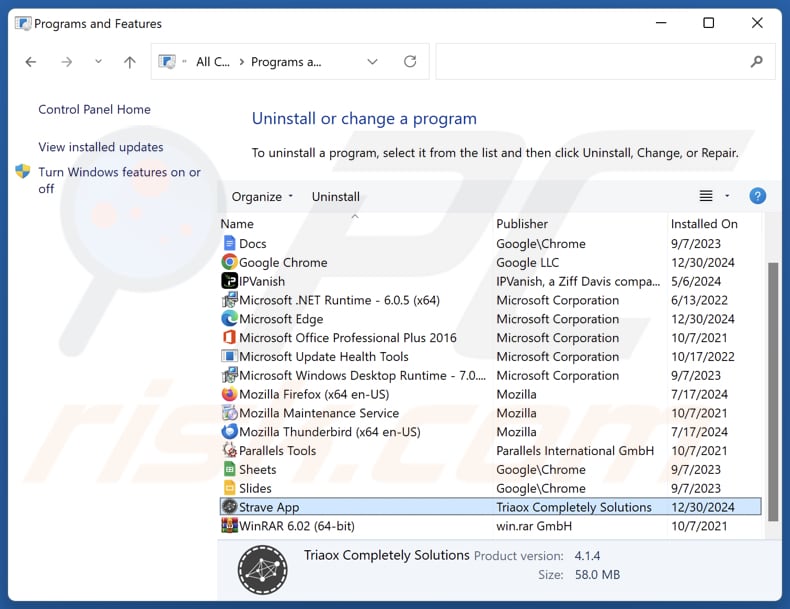Go forward with the right arrow

pos(66,62)
